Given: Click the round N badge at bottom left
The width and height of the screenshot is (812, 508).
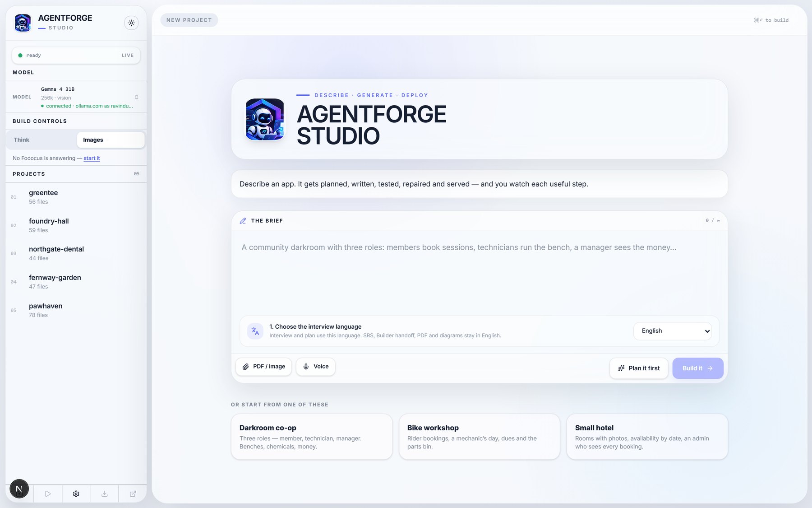Looking at the screenshot, I should pyautogui.click(x=19, y=489).
